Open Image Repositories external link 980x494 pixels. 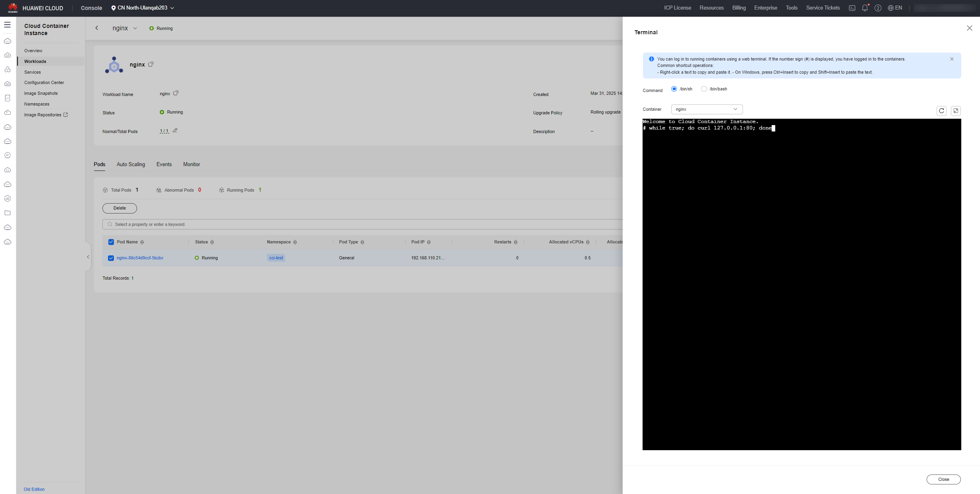pyautogui.click(x=46, y=115)
